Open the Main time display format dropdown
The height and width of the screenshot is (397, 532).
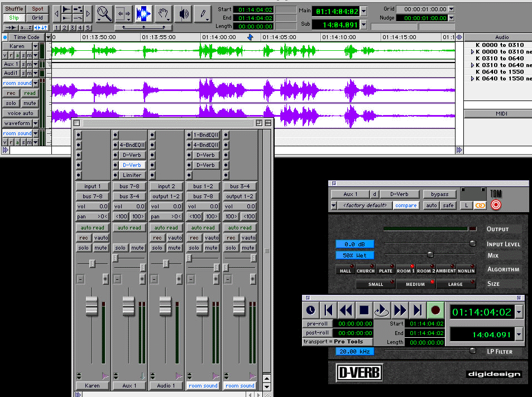pos(364,11)
